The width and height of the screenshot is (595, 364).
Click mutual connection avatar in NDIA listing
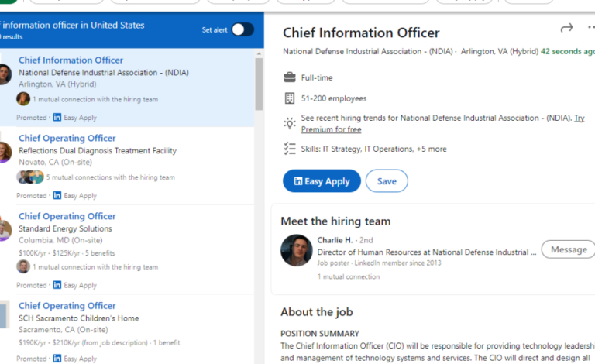23,99
